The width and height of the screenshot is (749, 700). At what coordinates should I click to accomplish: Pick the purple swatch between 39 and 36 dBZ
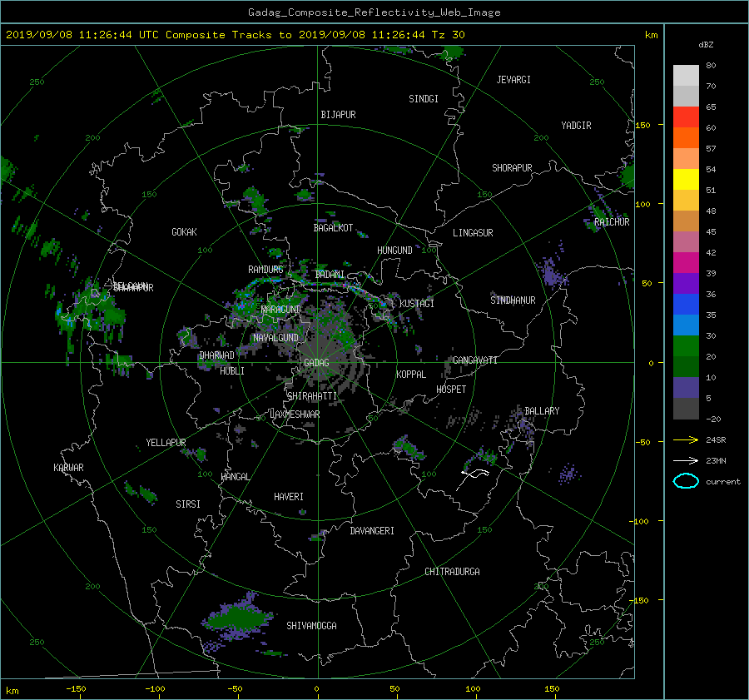coord(686,283)
